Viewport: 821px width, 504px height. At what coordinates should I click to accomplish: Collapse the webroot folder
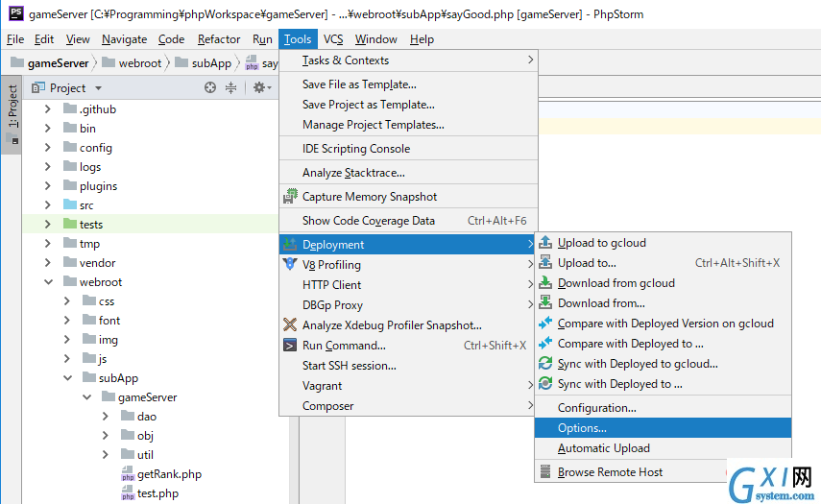[48, 281]
